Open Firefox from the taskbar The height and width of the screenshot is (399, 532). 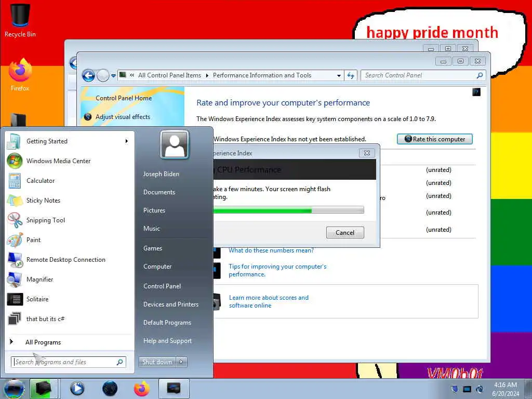tap(141, 389)
